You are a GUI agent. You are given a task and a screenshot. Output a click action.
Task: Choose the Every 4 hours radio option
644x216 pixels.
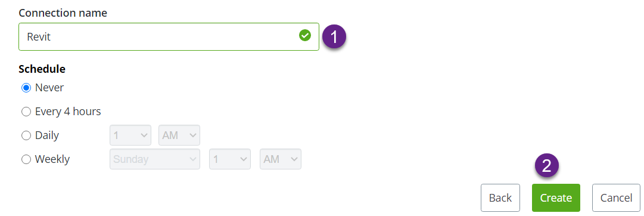[x=26, y=112]
